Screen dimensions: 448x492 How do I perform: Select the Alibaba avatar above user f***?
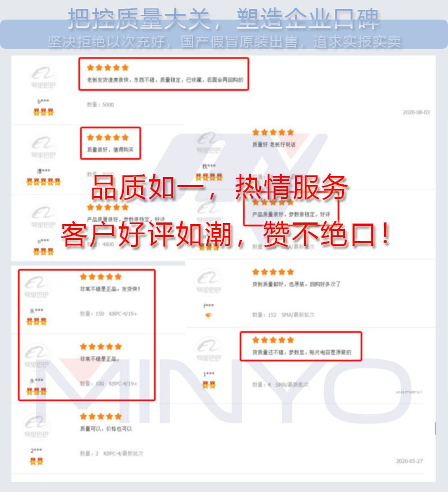click(x=208, y=281)
